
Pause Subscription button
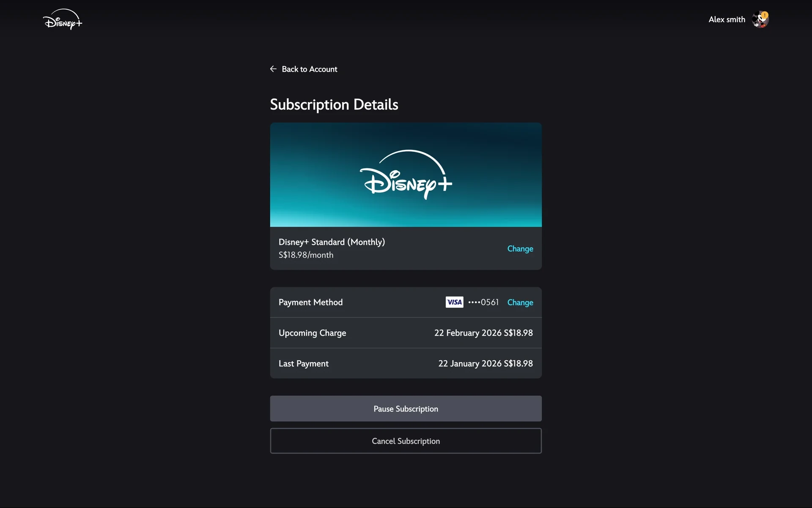pos(406,409)
